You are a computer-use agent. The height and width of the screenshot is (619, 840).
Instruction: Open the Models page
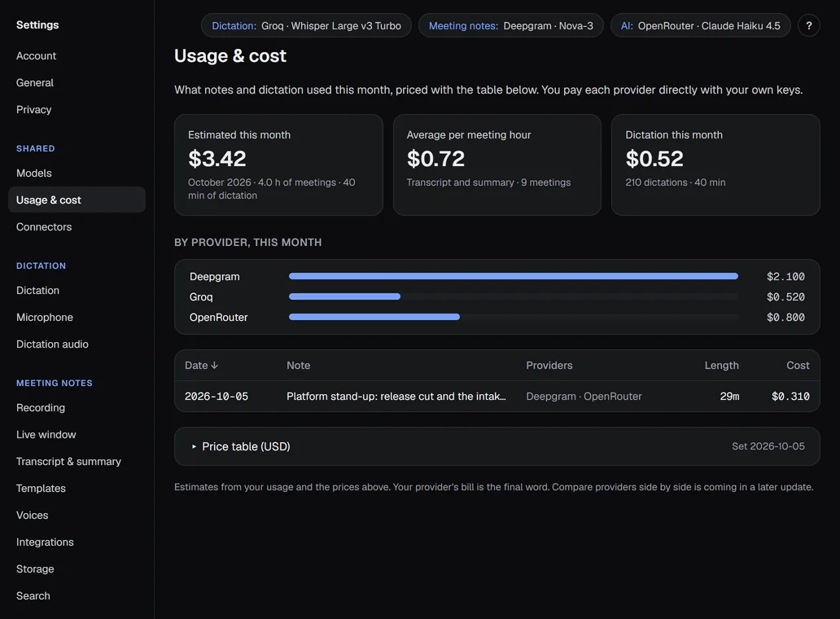click(x=33, y=173)
